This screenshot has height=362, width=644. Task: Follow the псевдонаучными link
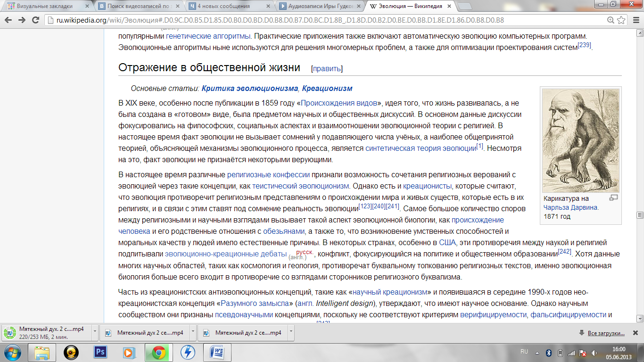(x=244, y=315)
